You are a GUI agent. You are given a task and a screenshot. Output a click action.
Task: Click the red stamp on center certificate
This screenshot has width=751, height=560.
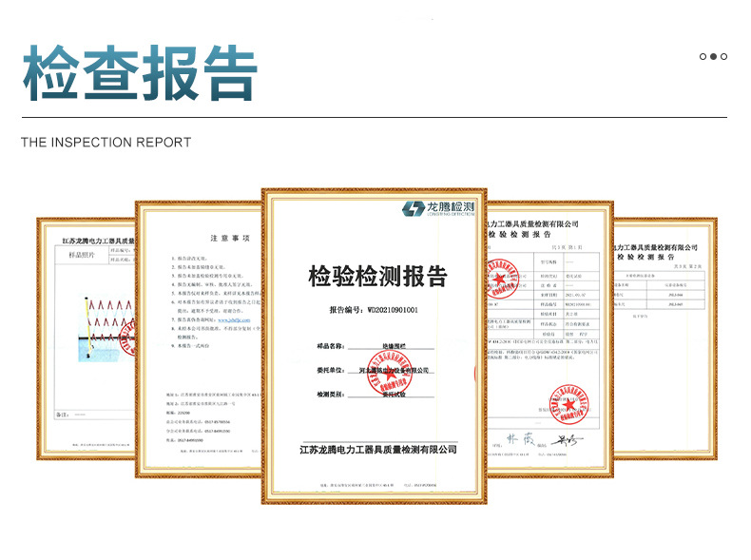(390, 373)
